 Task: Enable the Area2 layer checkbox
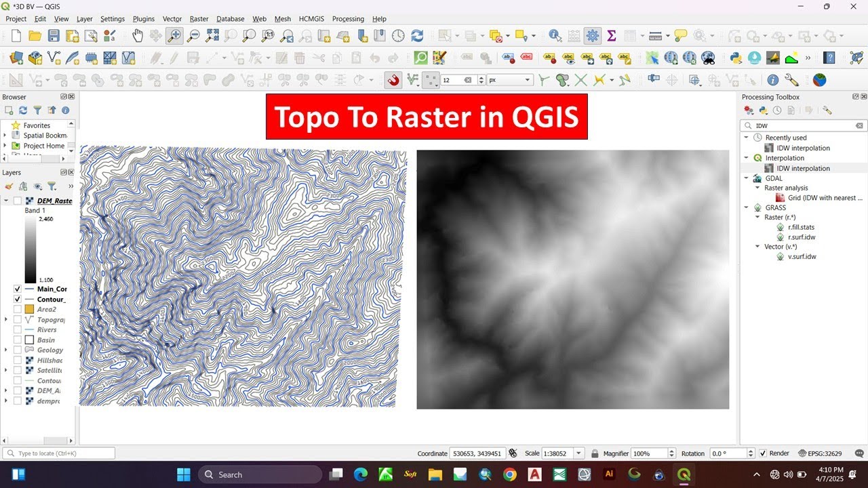point(17,309)
